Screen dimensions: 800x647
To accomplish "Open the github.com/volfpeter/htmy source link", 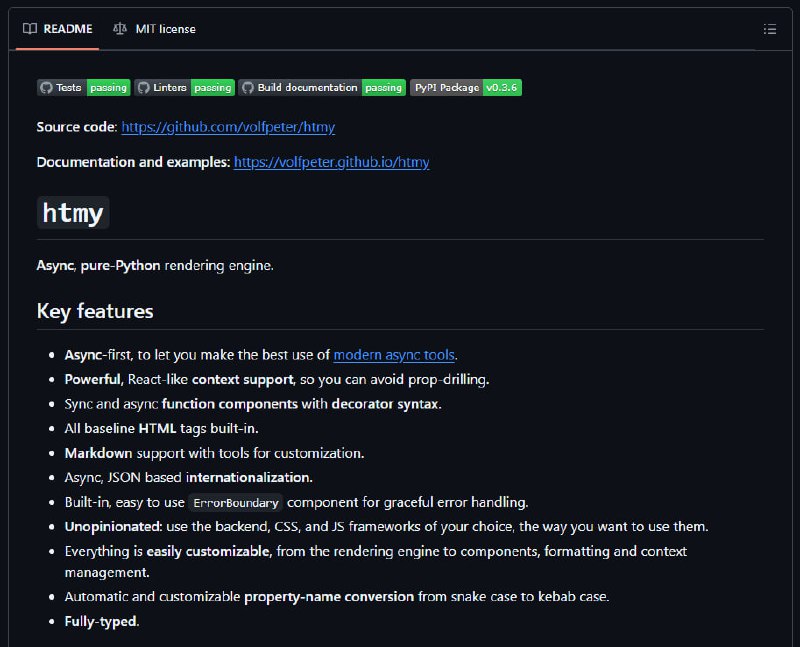I will point(228,127).
